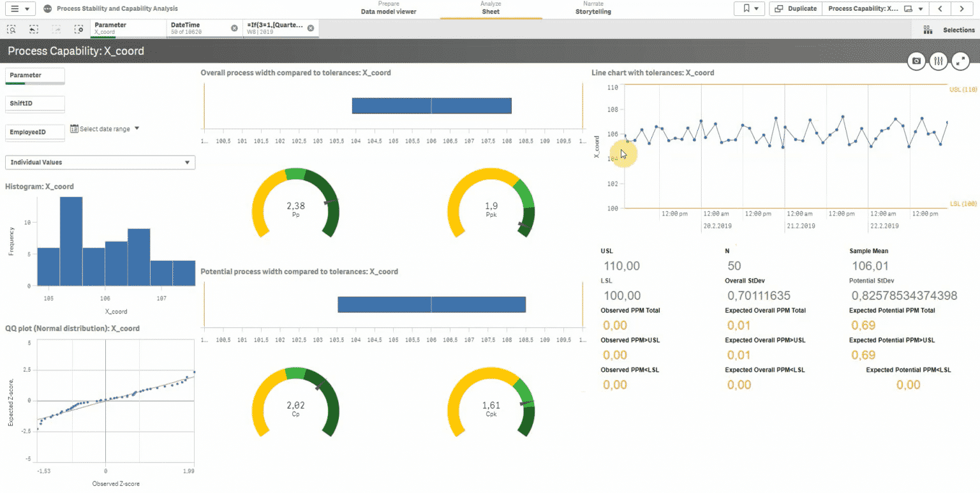Open the exploration sliders panel

tap(938, 61)
